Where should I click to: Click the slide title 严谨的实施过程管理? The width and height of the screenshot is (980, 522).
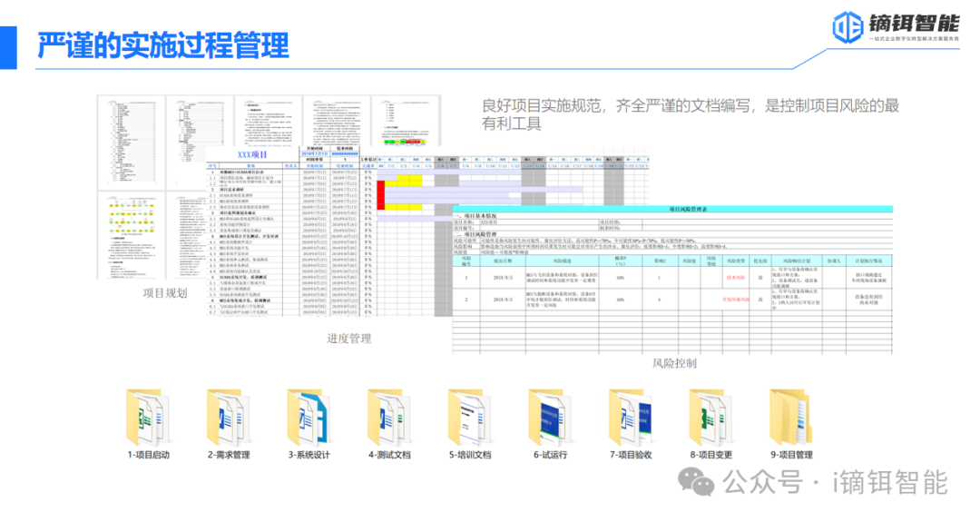[x=163, y=45]
